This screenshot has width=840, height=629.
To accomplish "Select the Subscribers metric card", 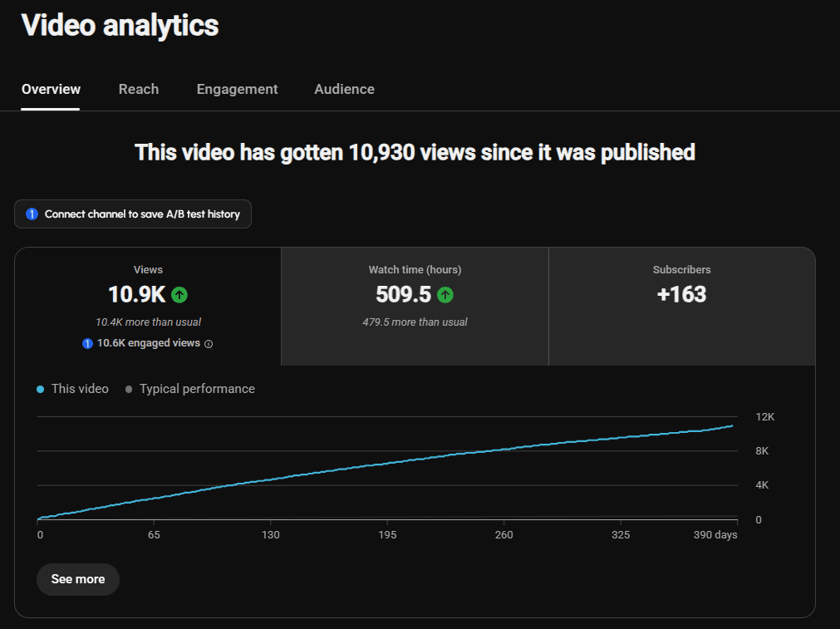I will [x=681, y=307].
